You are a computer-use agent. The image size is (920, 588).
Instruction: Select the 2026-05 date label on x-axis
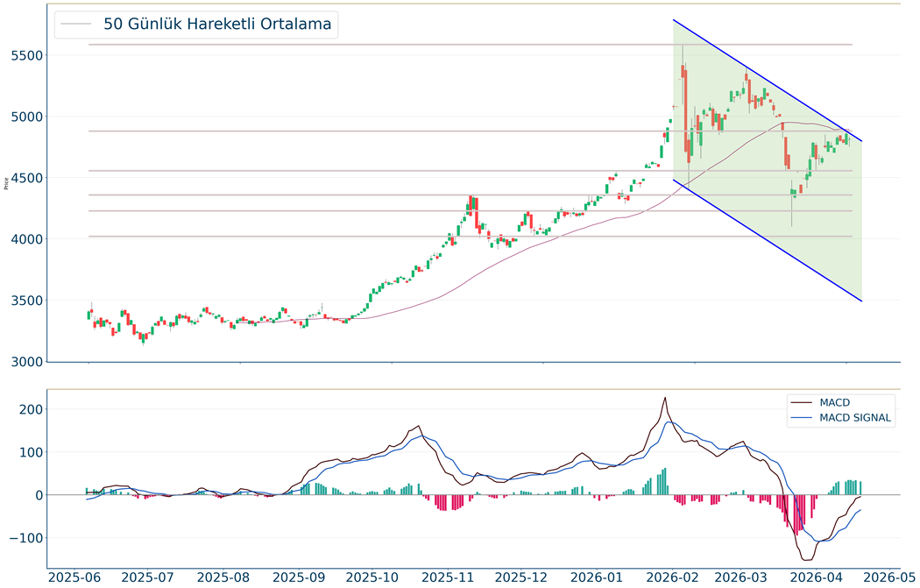pos(887,577)
